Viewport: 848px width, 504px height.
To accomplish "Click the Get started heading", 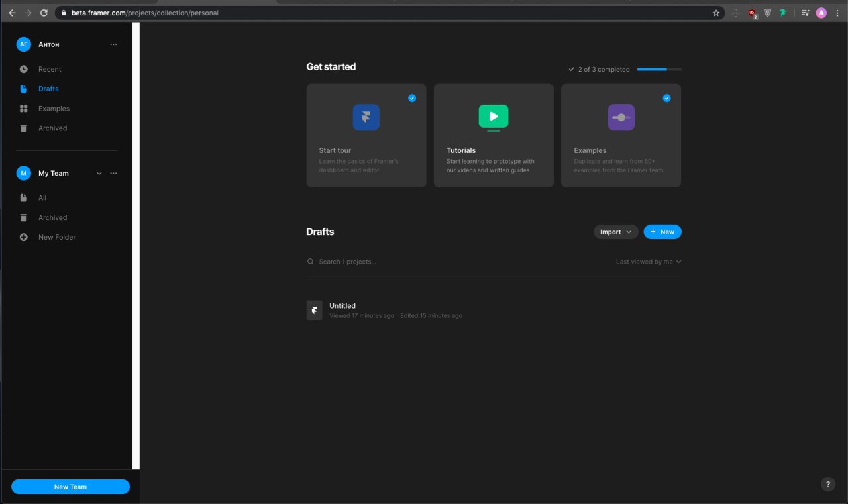I will coord(331,67).
